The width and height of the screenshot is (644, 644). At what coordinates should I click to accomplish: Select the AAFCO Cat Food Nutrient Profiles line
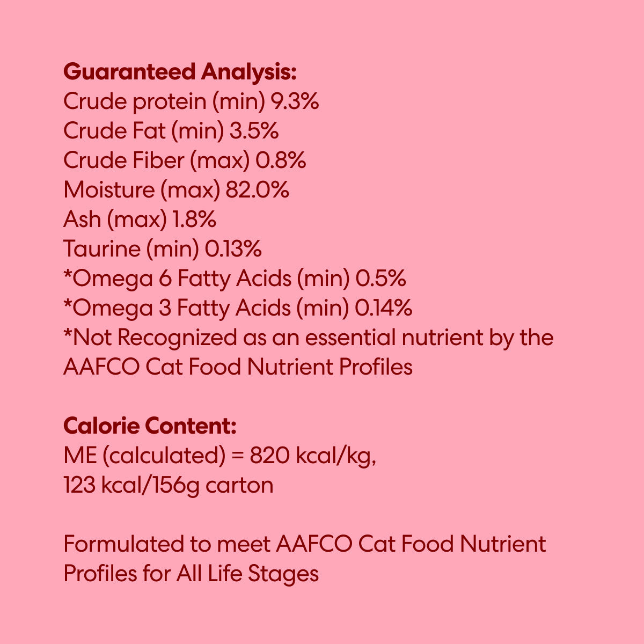click(x=238, y=367)
